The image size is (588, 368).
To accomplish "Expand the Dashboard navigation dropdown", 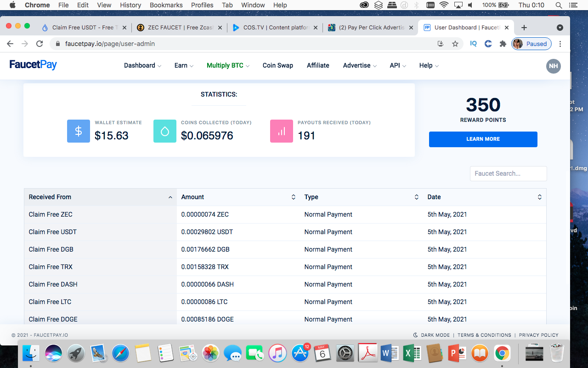I will point(142,65).
